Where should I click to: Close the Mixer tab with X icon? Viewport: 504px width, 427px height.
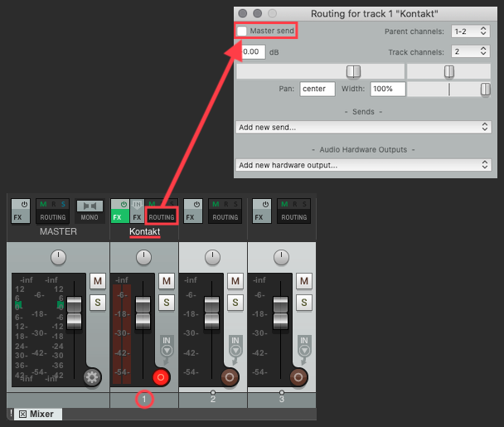pos(22,414)
